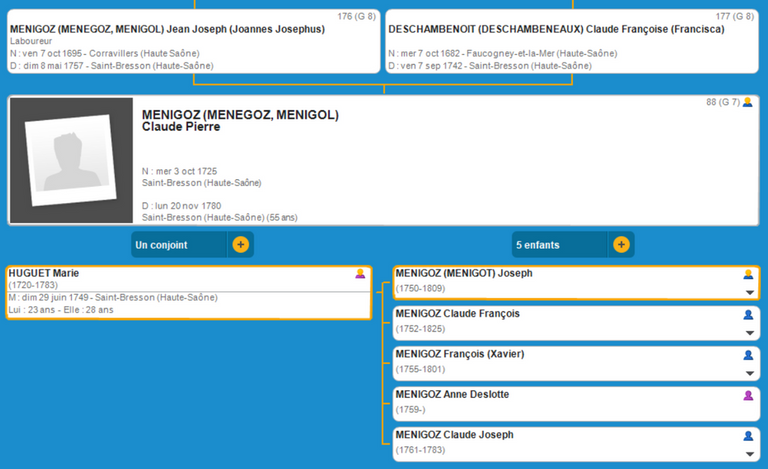
Task: Open the HUGUET Marie name link
Action: coord(44,273)
